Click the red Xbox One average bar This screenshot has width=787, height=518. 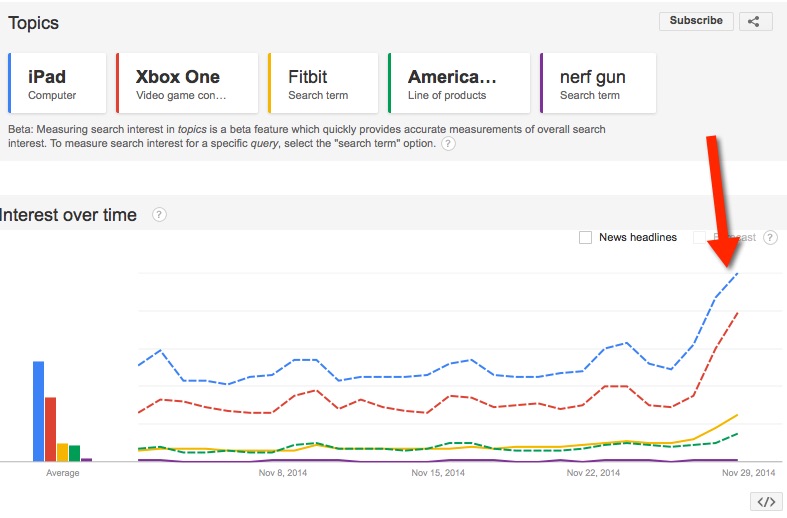click(50, 429)
